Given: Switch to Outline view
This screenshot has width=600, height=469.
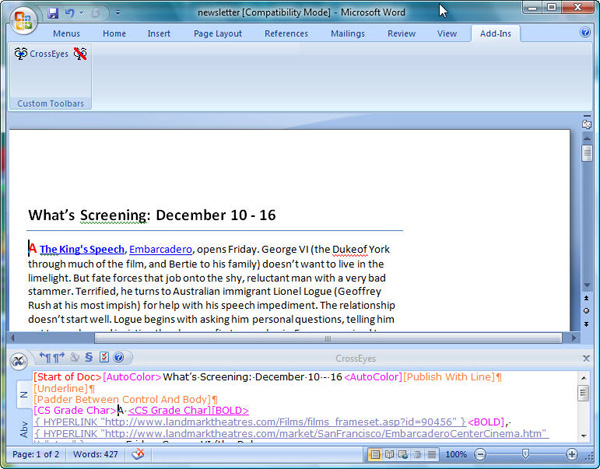Looking at the screenshot, I should (417, 454).
